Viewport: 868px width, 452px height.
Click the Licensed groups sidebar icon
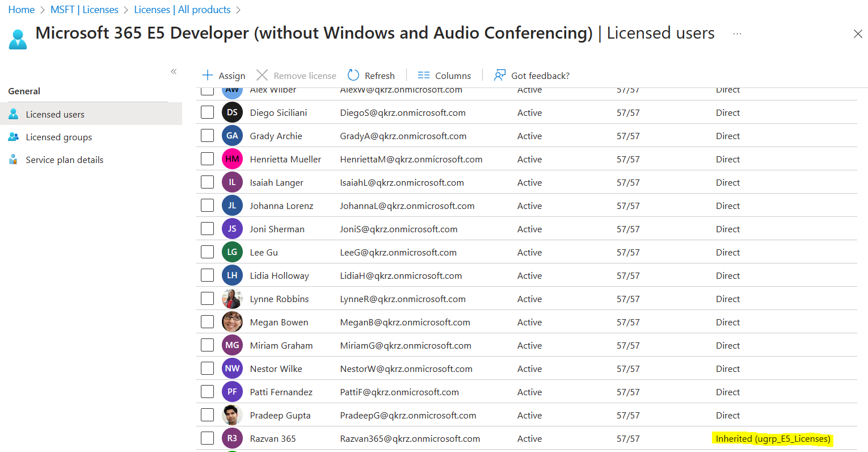[14, 137]
